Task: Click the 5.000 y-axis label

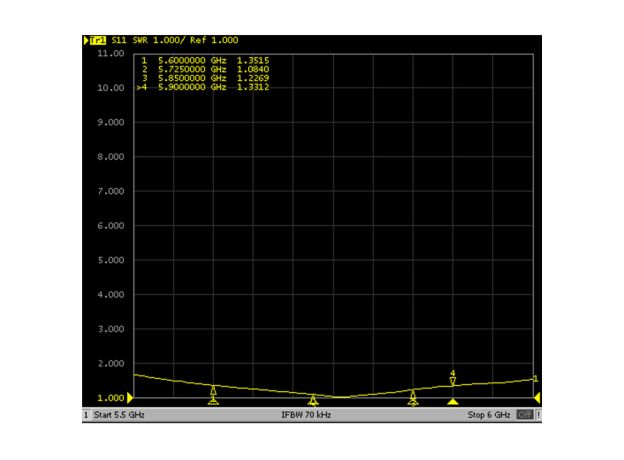Action: [111, 260]
